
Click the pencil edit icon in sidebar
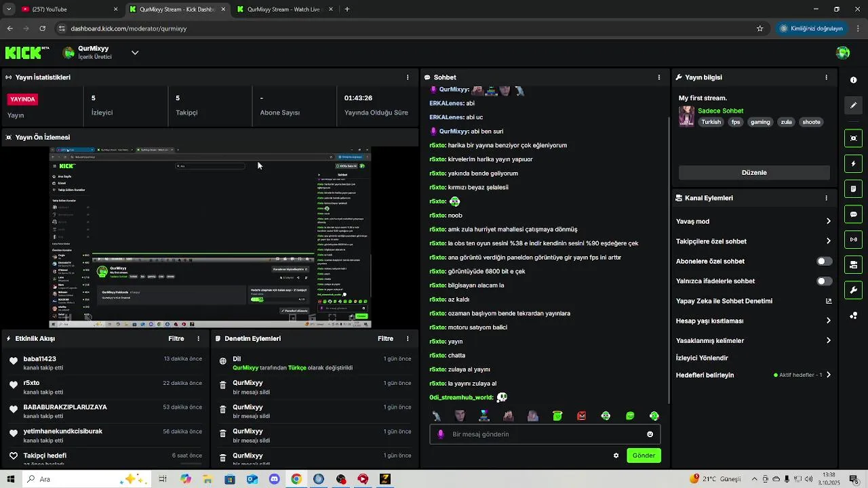853,106
